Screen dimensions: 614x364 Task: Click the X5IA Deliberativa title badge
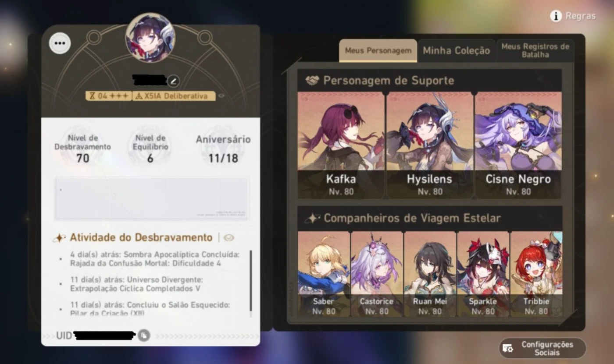click(174, 96)
